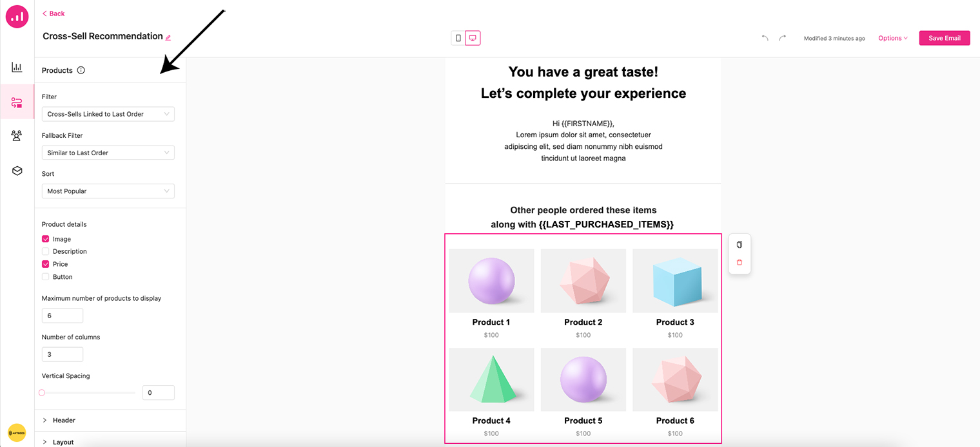Click the Number of columns field
The image size is (980, 447).
pos(63,354)
